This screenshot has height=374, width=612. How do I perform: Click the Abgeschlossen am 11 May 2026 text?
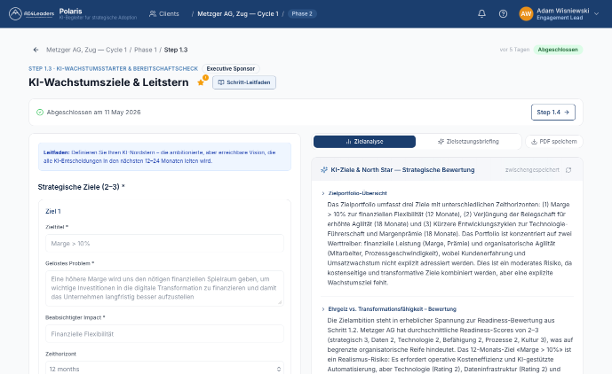click(x=94, y=112)
